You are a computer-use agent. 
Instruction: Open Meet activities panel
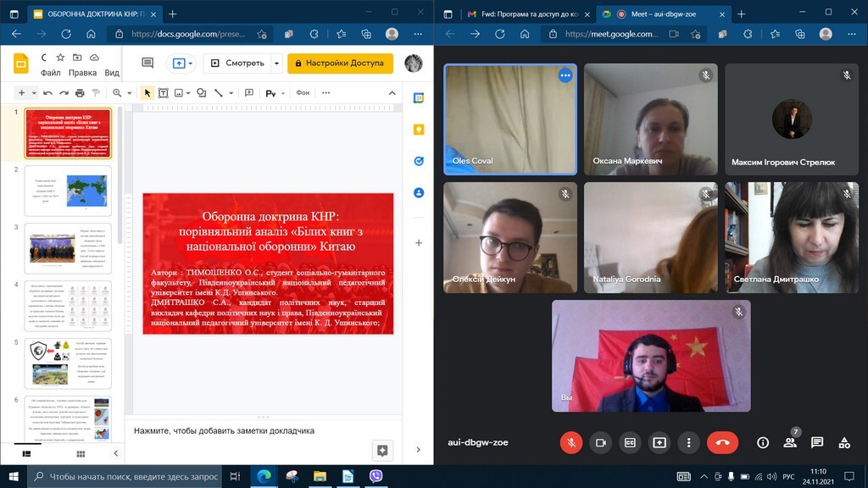point(844,442)
